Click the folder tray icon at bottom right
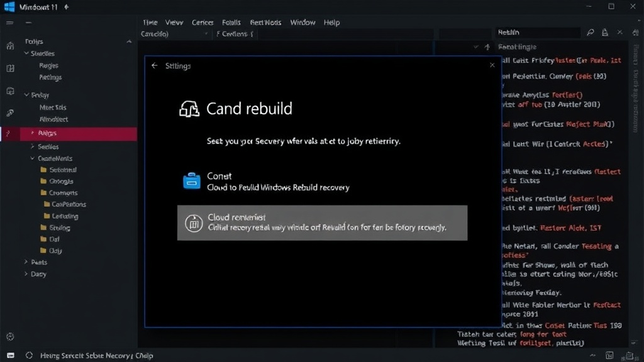This screenshot has width=644, height=362. click(629, 356)
